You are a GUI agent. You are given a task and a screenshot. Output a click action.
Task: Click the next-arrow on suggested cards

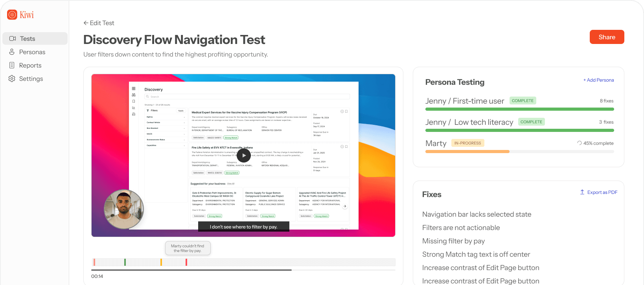point(345,206)
